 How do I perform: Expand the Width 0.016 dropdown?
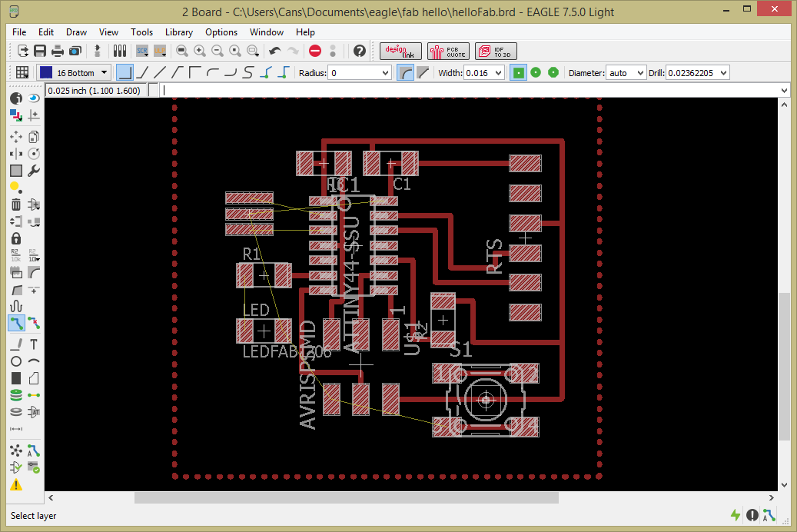[498, 72]
